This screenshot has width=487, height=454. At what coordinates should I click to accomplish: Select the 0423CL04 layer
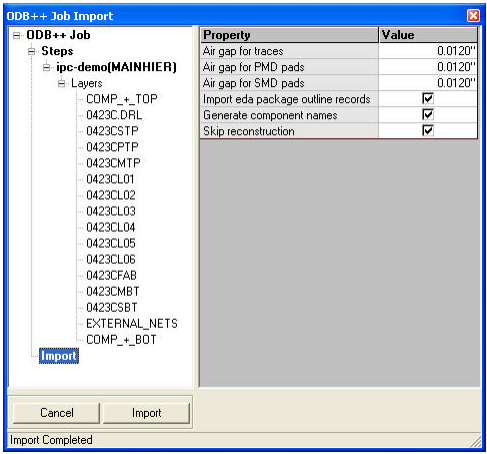pyautogui.click(x=111, y=227)
